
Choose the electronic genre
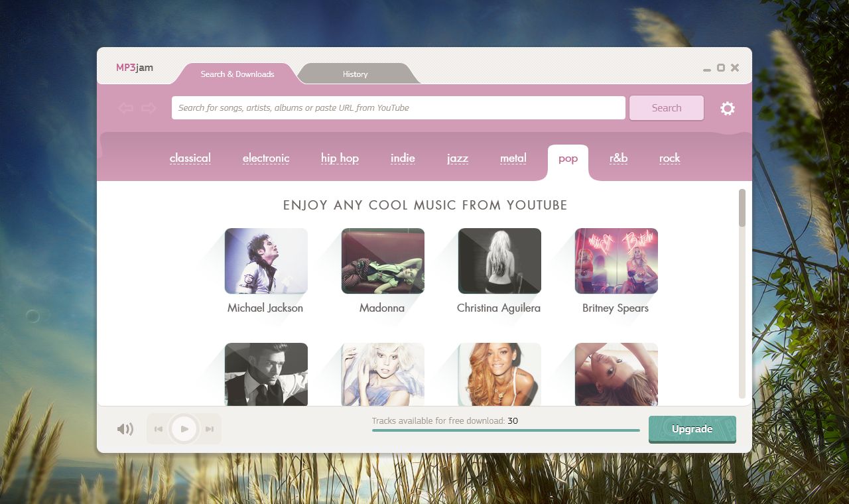point(266,158)
